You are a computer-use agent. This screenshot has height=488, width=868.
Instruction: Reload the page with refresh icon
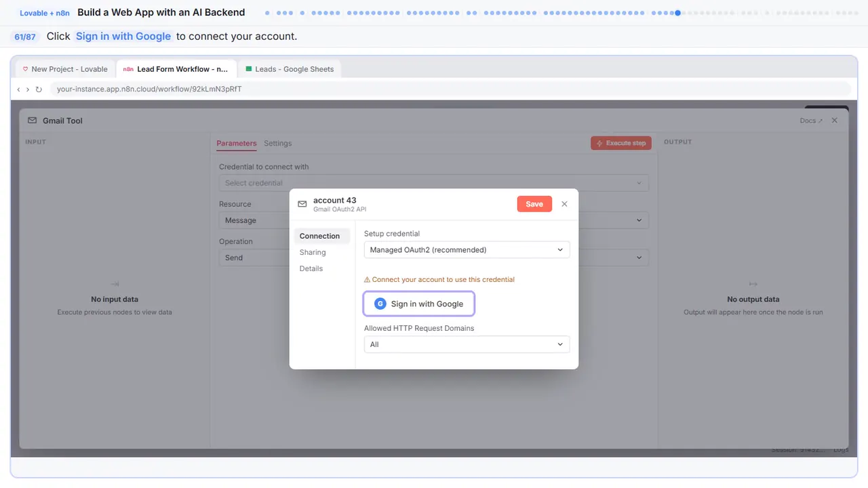(39, 89)
